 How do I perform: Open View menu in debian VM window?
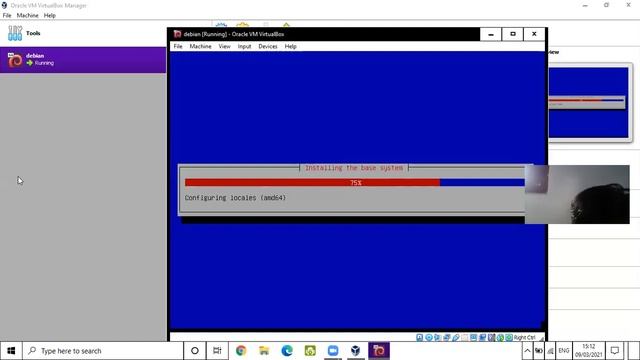224,47
